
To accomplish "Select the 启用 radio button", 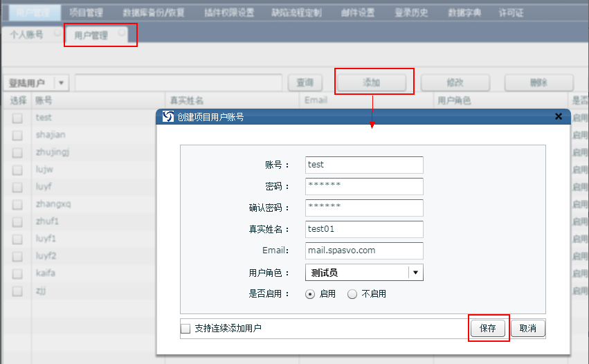I will click(x=311, y=294).
